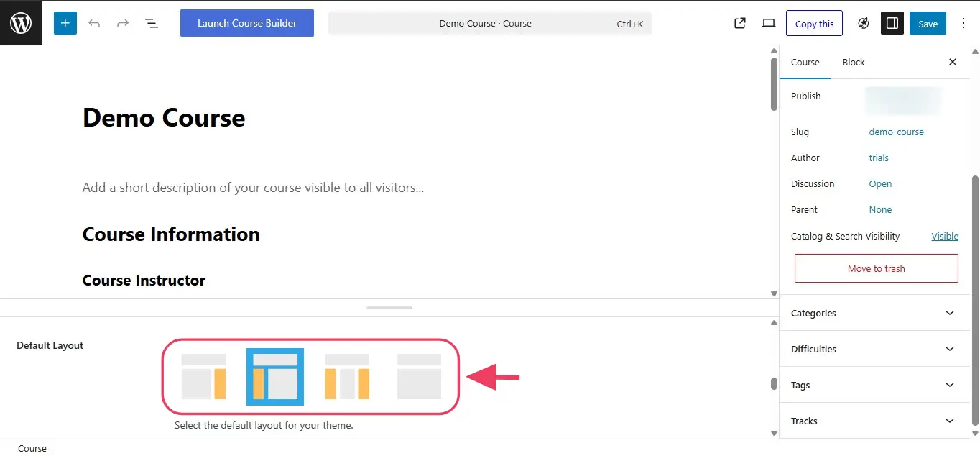This screenshot has height=456, width=980.
Task: Expand the Tracks panel
Action: [x=874, y=421]
